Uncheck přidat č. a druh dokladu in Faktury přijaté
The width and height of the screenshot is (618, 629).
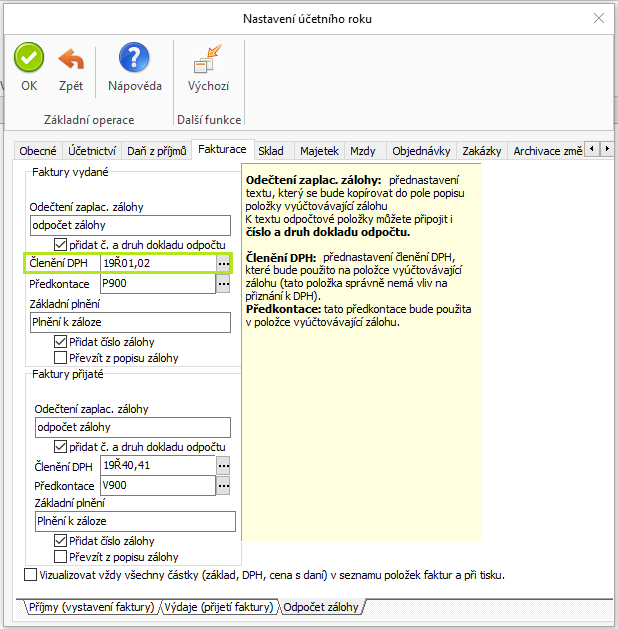pyautogui.click(x=60, y=446)
